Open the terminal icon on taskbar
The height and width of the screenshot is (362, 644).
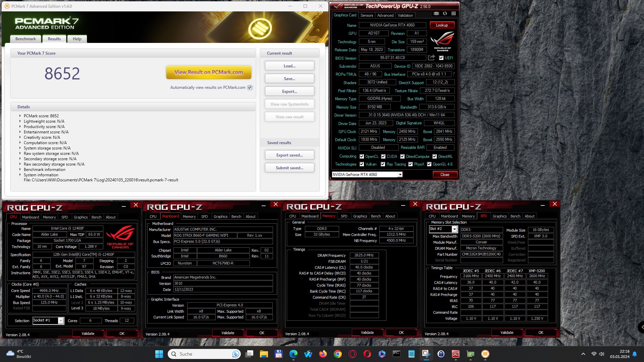396,354
